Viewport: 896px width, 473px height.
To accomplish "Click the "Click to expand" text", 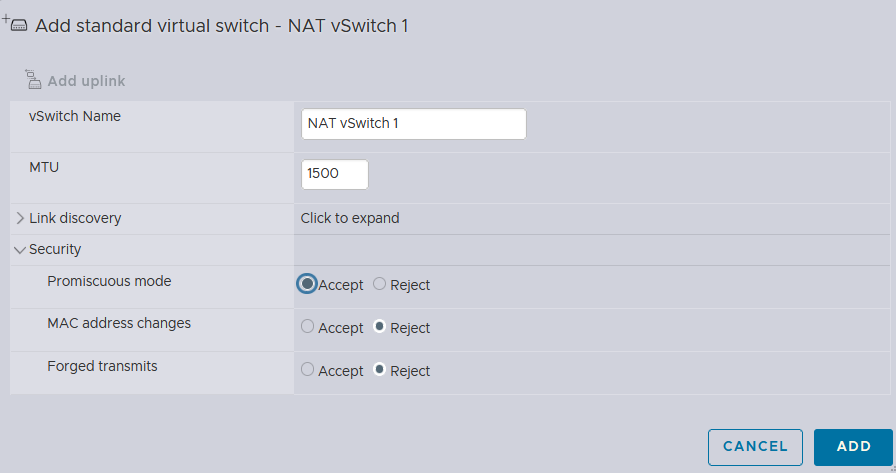I will point(350,218).
